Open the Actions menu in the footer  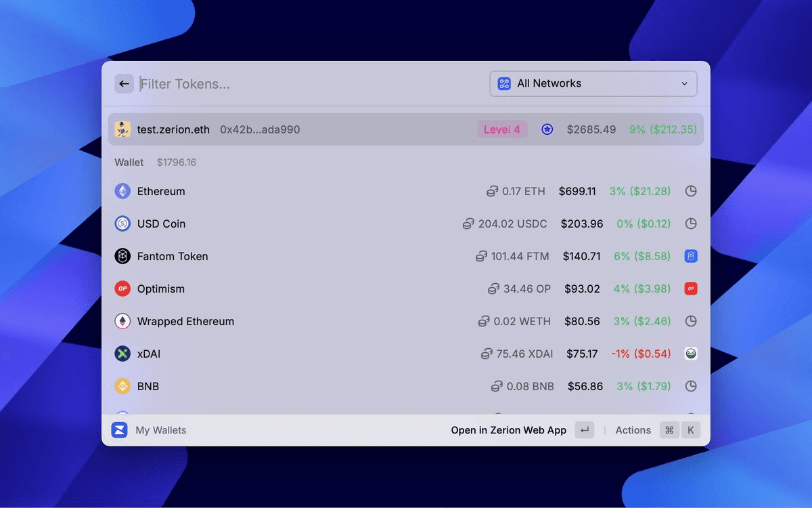[x=633, y=429]
